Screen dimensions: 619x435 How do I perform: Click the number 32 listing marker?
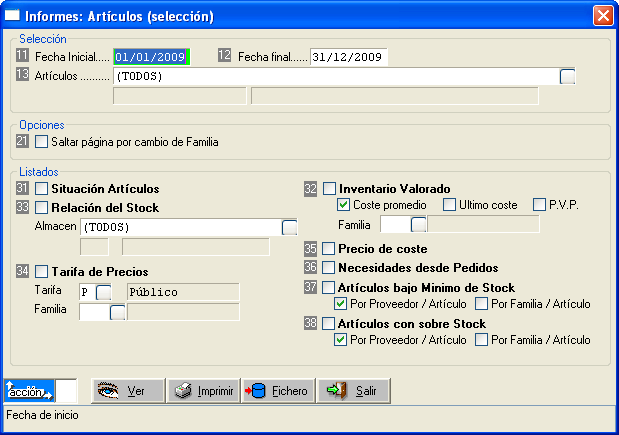tap(311, 189)
